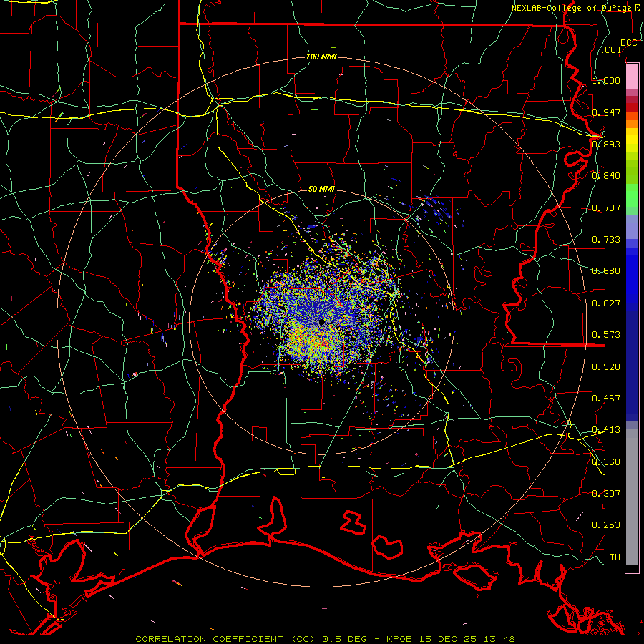
Task: Click the KPOE station ID in the caption
Action: pyautogui.click(x=401, y=639)
